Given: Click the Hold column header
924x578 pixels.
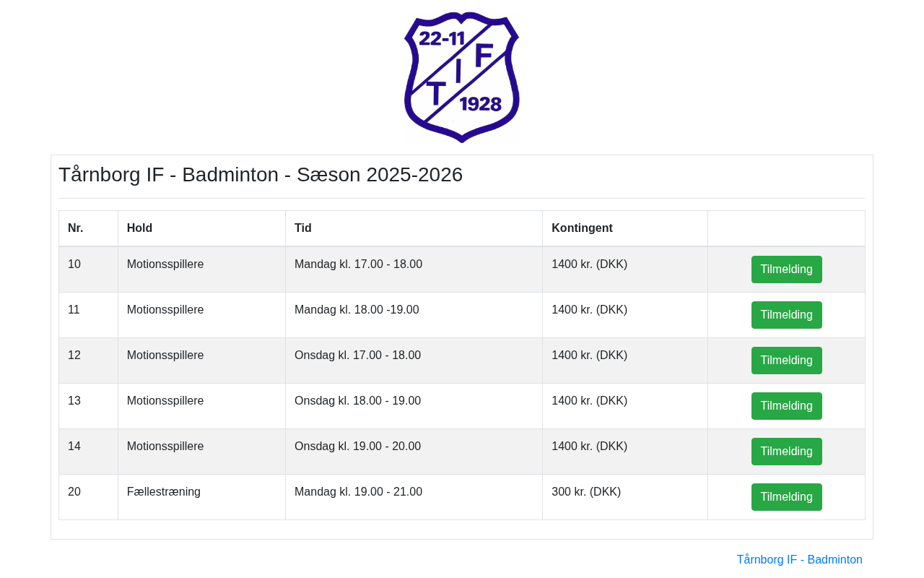Looking at the screenshot, I should (x=139, y=228).
